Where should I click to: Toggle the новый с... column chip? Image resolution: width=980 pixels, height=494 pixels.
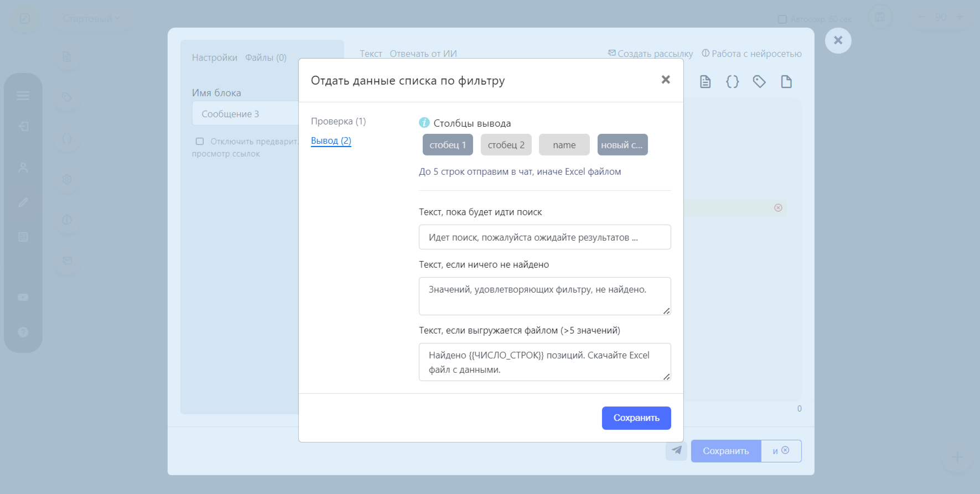[x=623, y=145]
